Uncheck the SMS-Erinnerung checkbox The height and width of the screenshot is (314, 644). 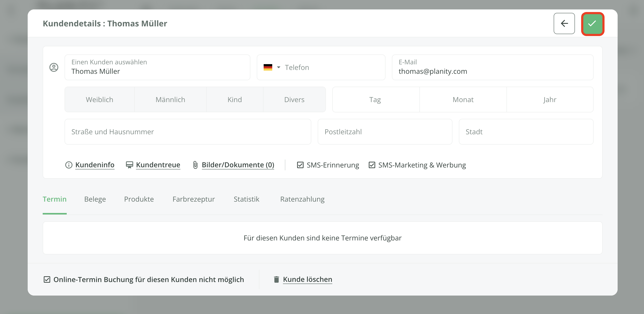300,165
